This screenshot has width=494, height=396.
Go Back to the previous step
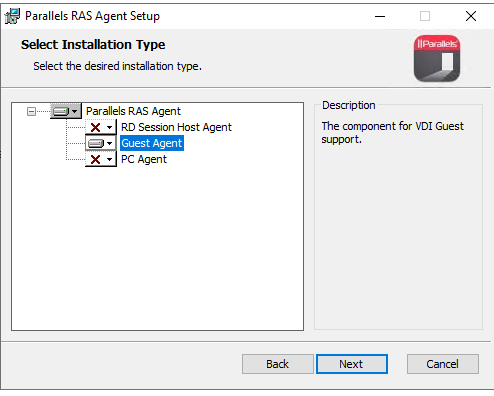(277, 364)
